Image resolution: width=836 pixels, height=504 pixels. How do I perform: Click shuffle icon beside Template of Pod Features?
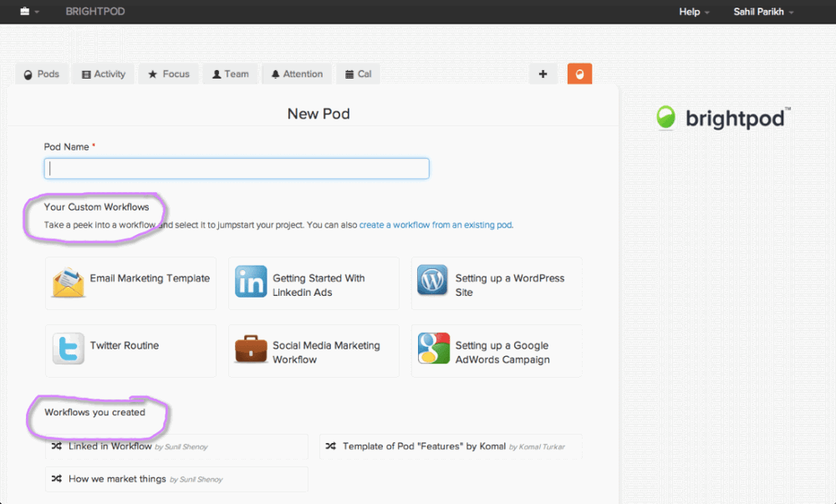330,446
